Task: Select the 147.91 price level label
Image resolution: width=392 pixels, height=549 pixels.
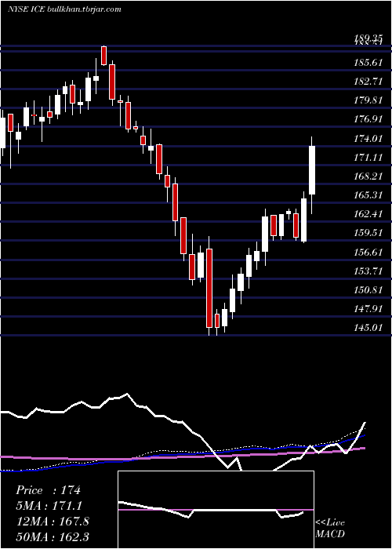Action: click(x=367, y=310)
